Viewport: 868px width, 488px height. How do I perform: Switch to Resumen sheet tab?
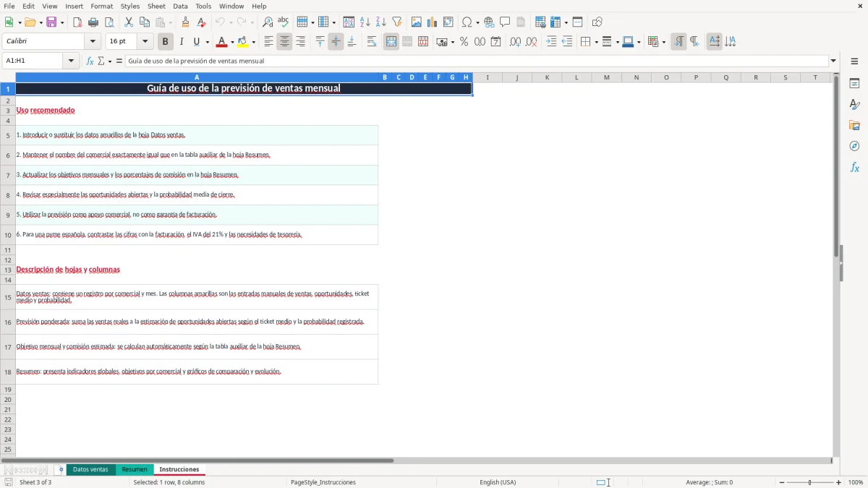point(134,469)
